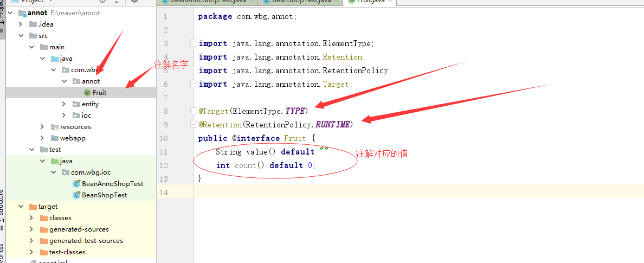The height and width of the screenshot is (263, 644).
Task: Click the E:\maven\annot path text
Action: (x=75, y=12)
